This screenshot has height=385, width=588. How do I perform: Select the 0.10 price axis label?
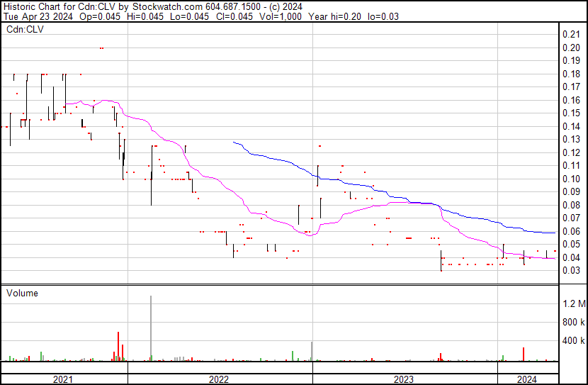tap(570, 179)
